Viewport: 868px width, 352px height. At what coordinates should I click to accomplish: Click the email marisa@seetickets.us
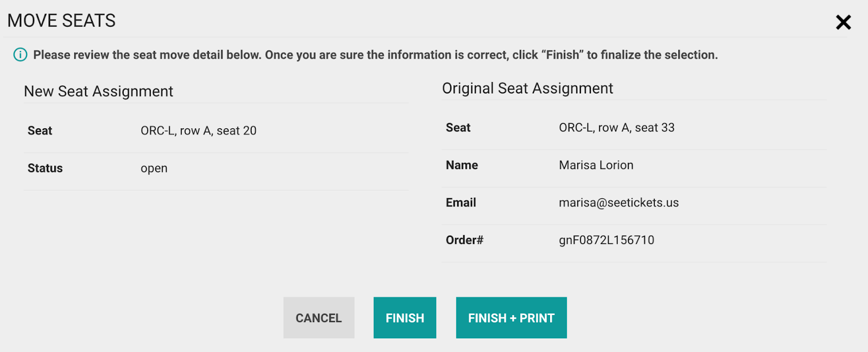click(x=619, y=203)
